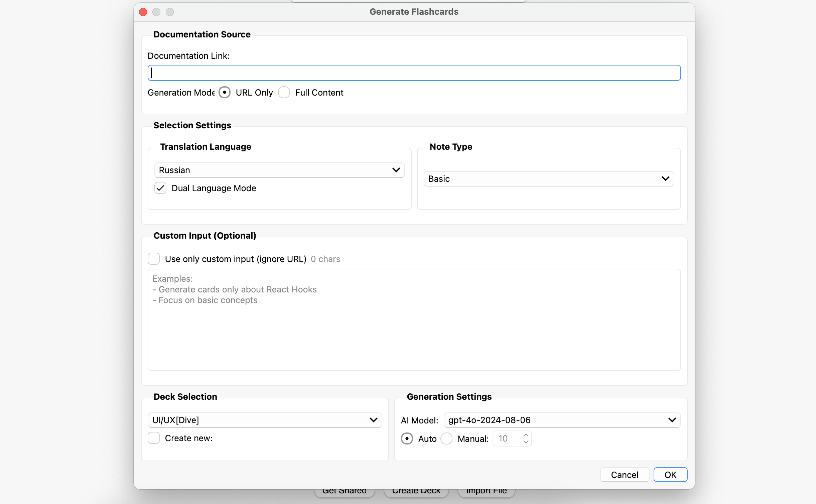Confirm with the OK button
This screenshot has height=504, width=816.
coord(670,475)
